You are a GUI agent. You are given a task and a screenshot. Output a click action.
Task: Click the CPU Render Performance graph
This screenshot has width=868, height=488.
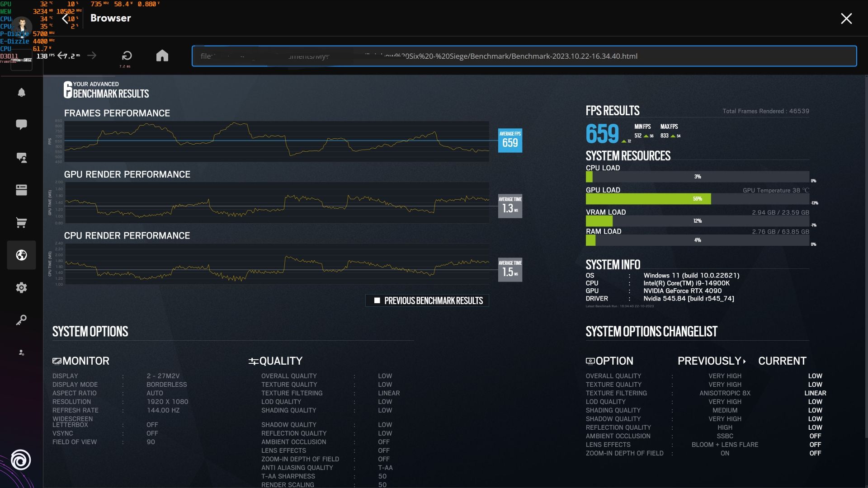click(277, 264)
